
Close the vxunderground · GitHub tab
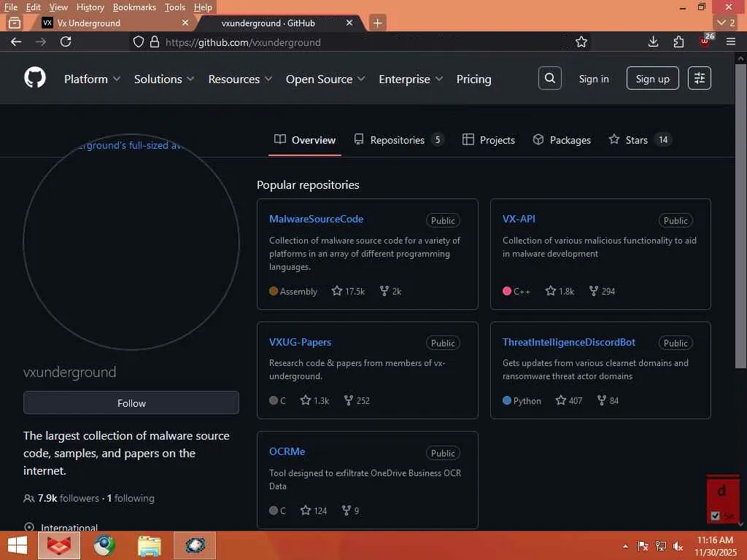[x=349, y=23]
